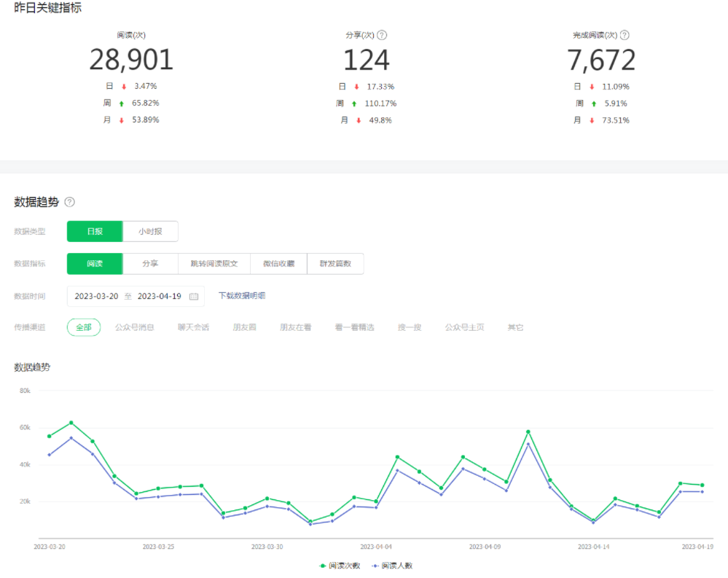Select 全部 channel filter
Screen dimensions: 728x578
tap(84, 327)
